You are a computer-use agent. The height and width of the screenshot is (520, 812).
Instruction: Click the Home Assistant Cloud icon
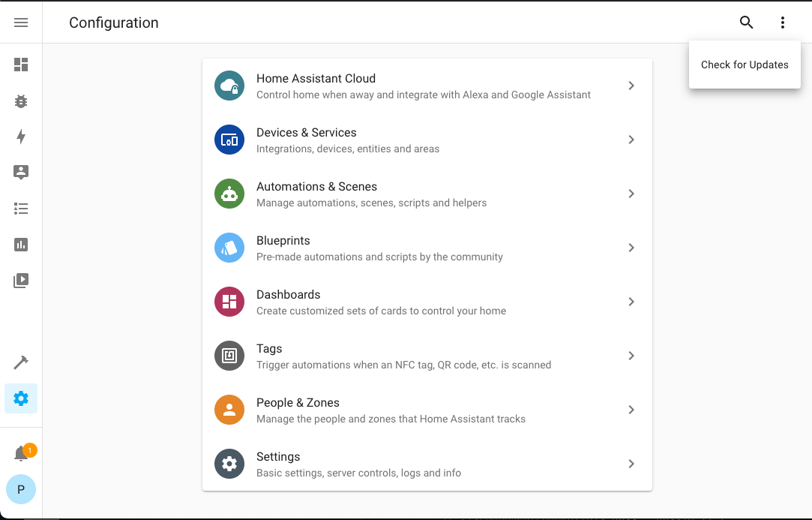tap(229, 86)
